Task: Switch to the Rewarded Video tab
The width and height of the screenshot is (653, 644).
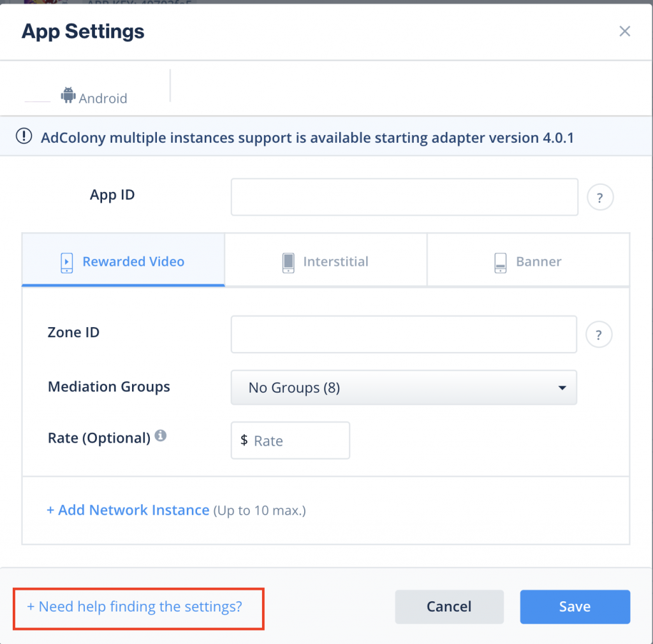Action: pos(123,260)
